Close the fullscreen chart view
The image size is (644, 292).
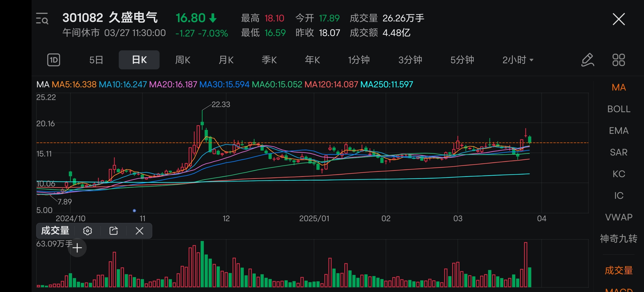[619, 19]
